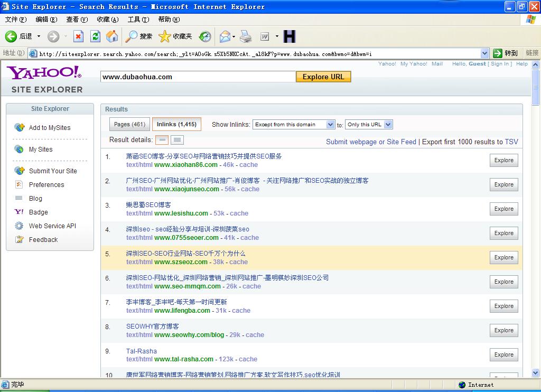
Task: Open the 'Submit webpage or Site Feed' link
Action: 371,142
